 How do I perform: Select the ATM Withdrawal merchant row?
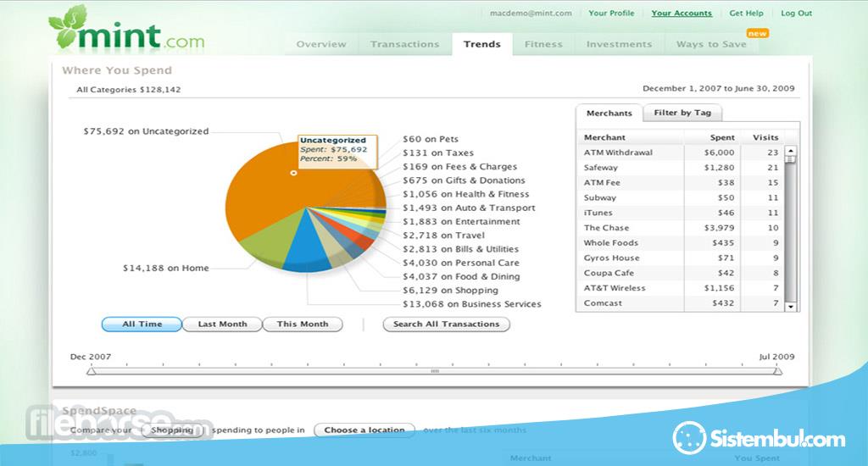point(681,153)
